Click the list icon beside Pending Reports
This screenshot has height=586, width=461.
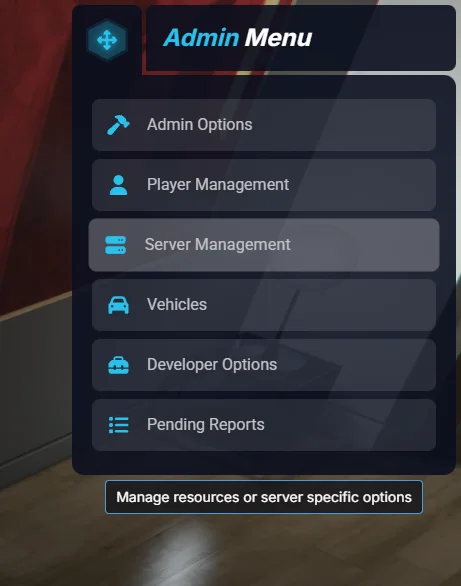click(x=118, y=425)
